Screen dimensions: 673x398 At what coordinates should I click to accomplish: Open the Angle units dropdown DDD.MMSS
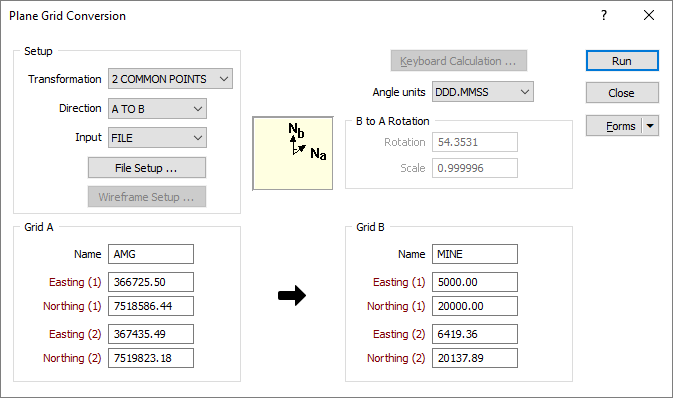coord(482,92)
